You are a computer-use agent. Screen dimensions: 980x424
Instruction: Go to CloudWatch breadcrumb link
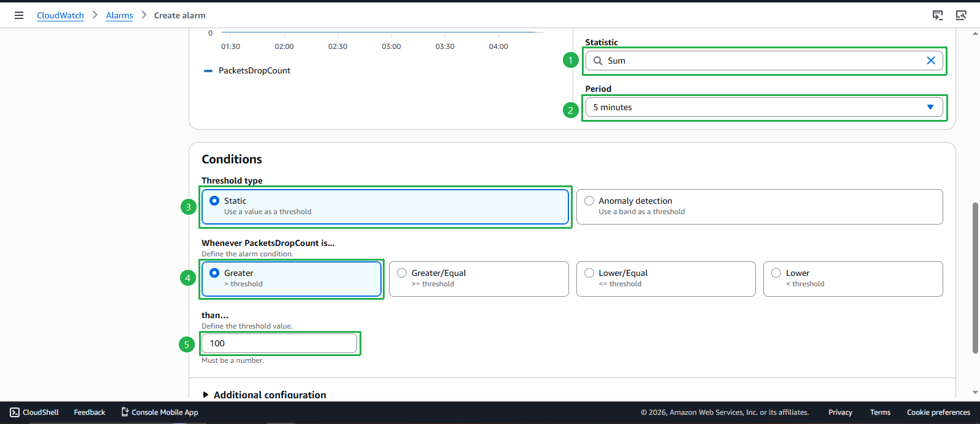pyautogui.click(x=60, y=15)
